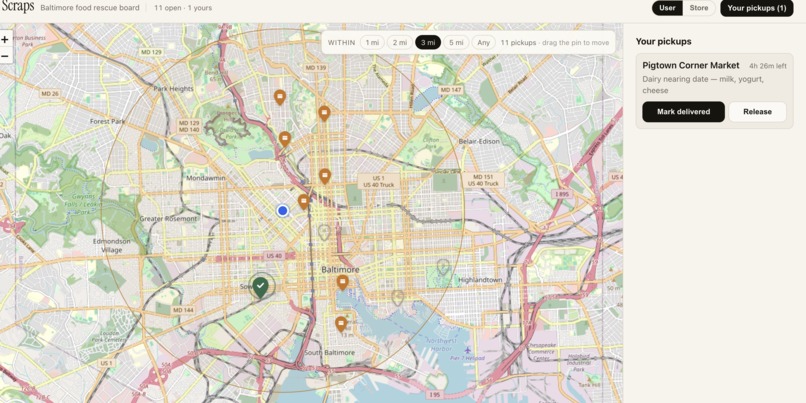Click the Scraps logo
Image resolution: width=806 pixels, height=403 pixels.
(17, 7)
